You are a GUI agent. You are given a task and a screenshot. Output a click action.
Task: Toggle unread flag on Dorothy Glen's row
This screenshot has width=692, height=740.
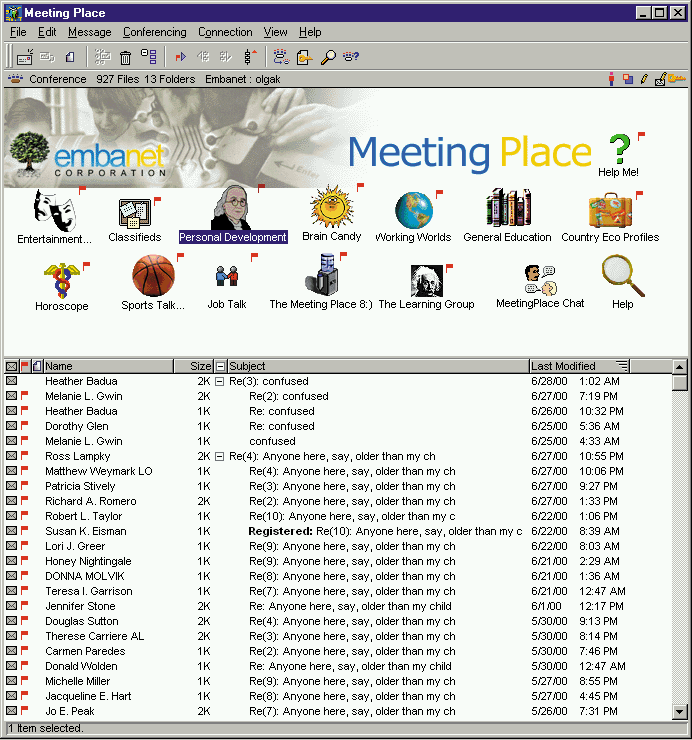tap(25, 426)
